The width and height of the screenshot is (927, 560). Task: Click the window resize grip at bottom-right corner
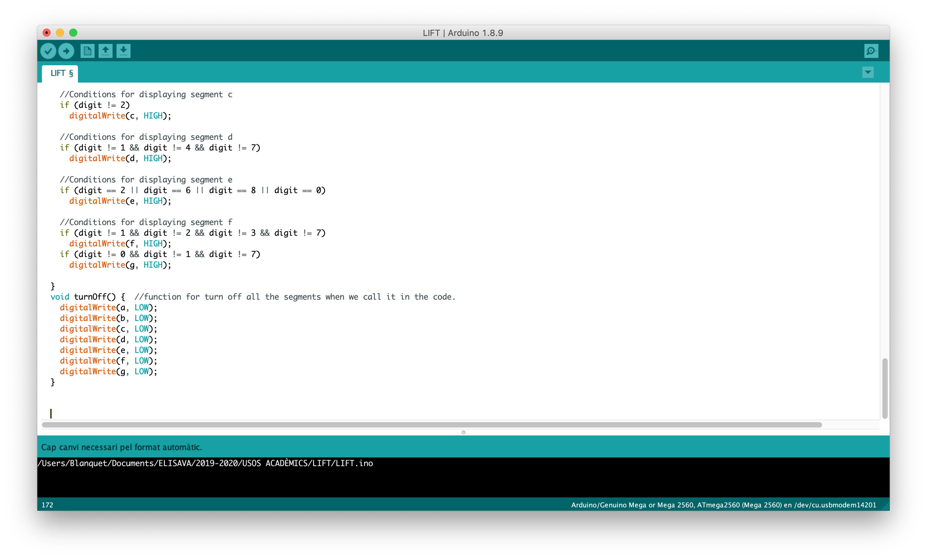click(885, 506)
